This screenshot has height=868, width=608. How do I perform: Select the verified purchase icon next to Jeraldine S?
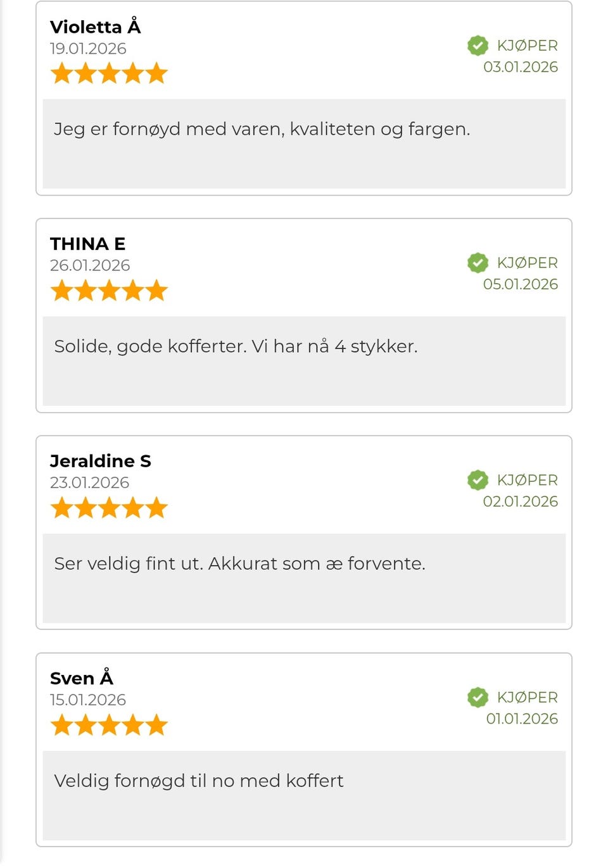(478, 480)
